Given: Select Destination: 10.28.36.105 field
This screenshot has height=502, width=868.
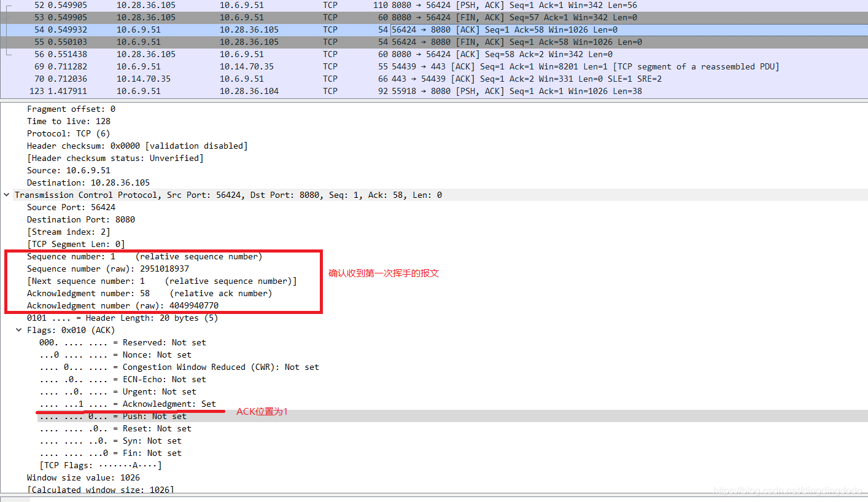Looking at the screenshot, I should click(x=88, y=182).
